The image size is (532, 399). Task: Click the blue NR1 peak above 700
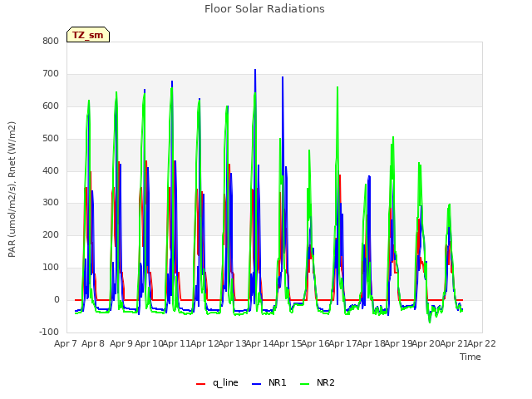(x=255, y=70)
